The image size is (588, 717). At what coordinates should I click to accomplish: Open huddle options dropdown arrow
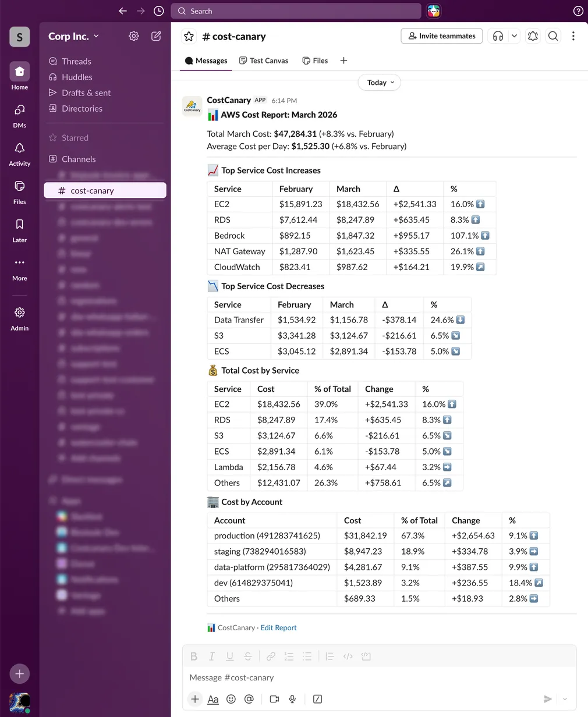[x=514, y=36]
